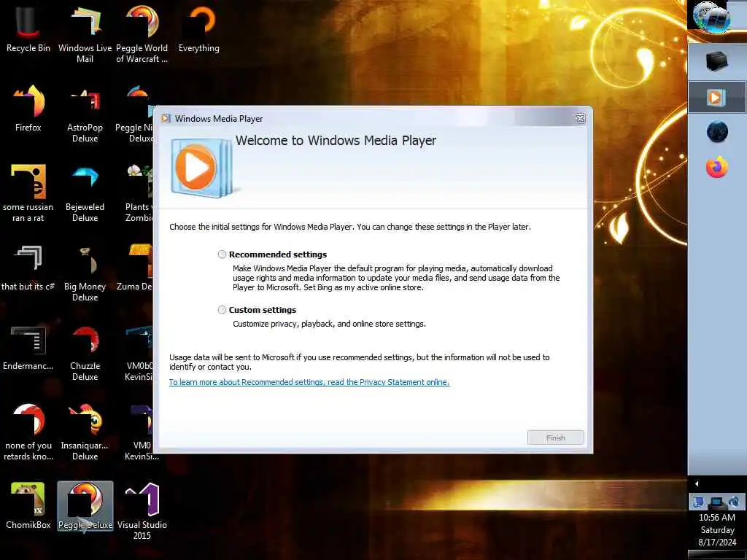Select the Bejeweled Deluxe desktop icon
Viewport: 747px width, 560px height.
[x=85, y=193]
